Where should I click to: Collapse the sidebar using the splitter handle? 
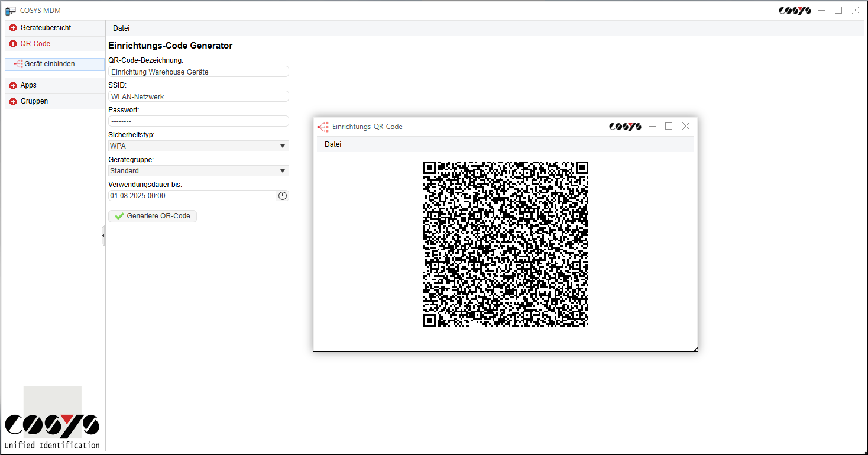coord(103,235)
